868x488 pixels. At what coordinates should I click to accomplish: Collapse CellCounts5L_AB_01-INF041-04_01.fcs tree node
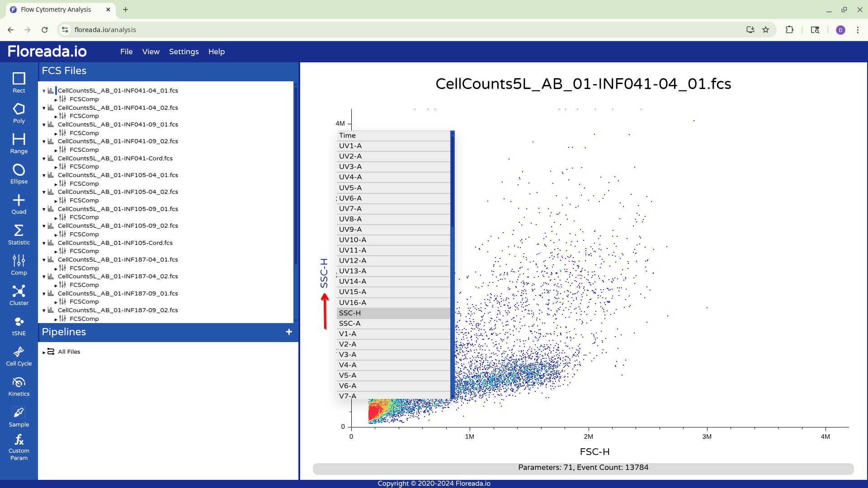(44, 91)
